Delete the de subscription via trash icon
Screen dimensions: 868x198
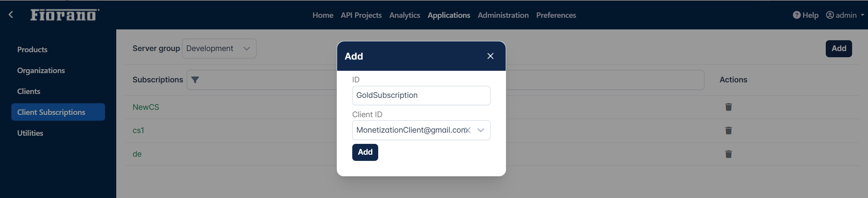tap(728, 154)
